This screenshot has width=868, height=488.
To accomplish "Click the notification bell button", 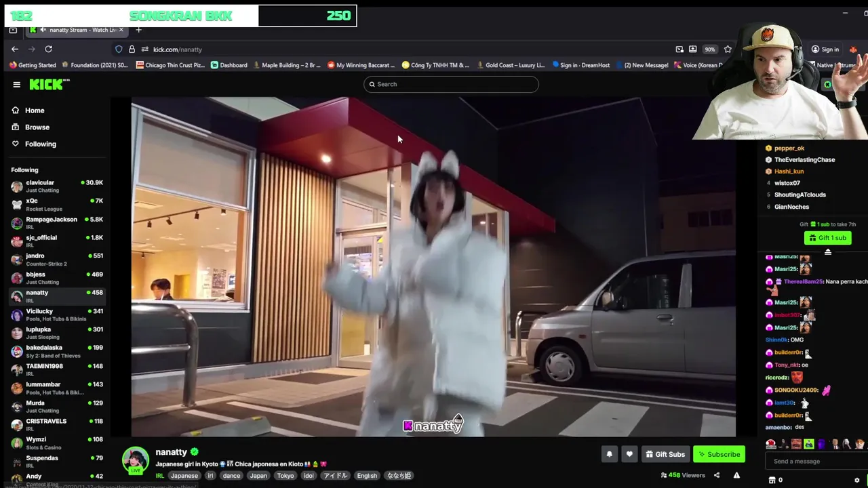I will click(x=609, y=454).
